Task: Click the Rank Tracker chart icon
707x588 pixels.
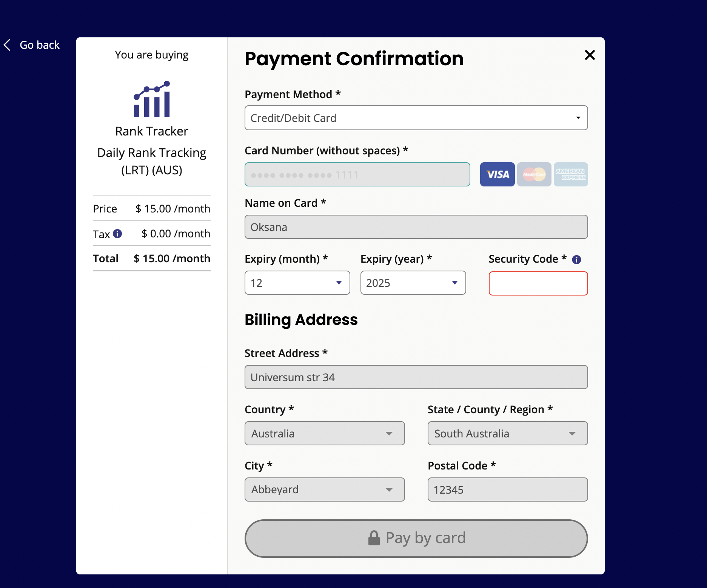Action: click(x=152, y=99)
